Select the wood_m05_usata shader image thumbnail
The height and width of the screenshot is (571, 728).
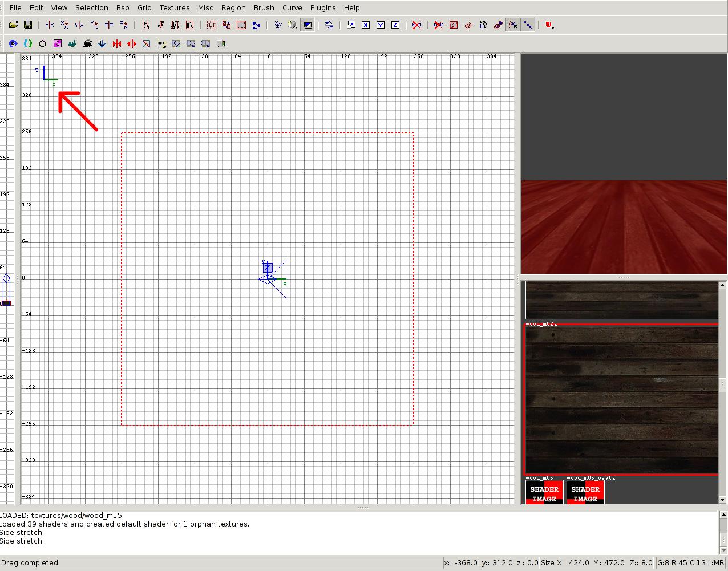tap(585, 492)
